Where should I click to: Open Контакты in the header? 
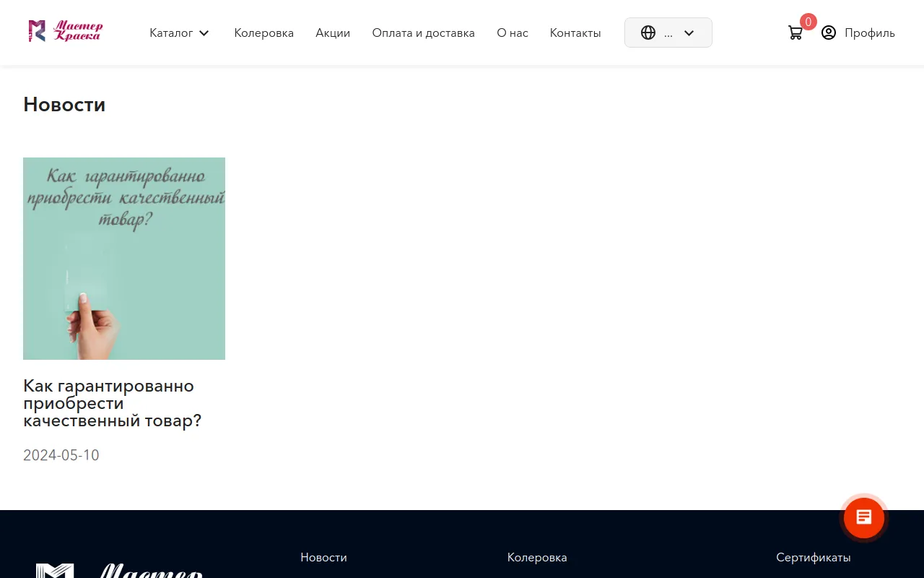(x=575, y=33)
